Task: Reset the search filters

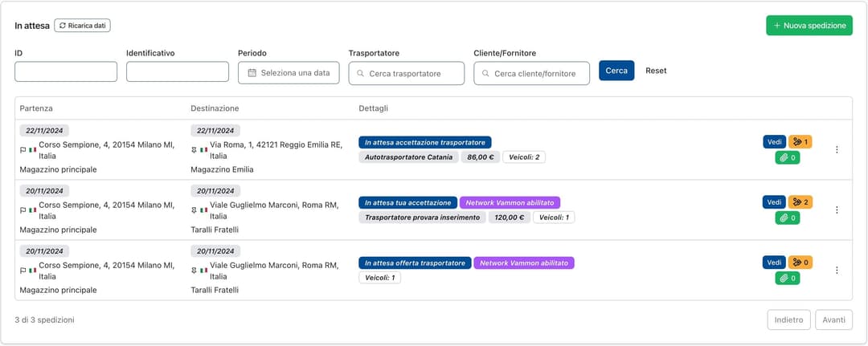Action: [x=656, y=71]
